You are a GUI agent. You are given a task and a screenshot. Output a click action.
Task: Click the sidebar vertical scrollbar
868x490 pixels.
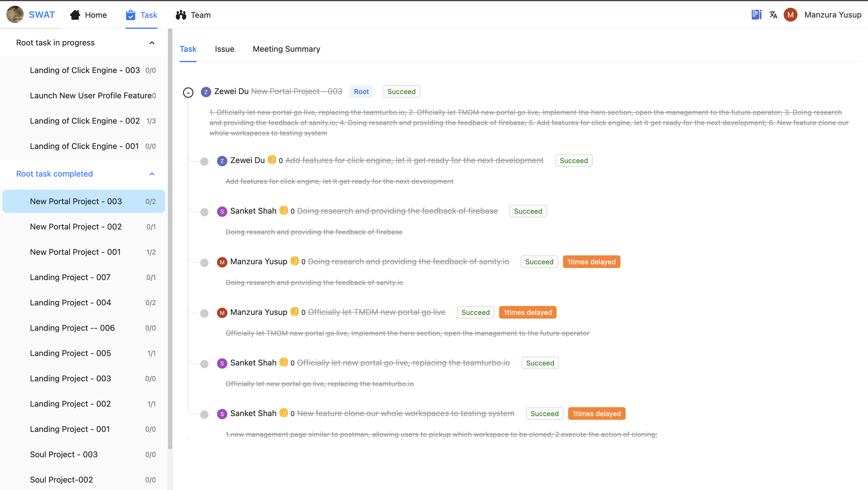pos(170,236)
